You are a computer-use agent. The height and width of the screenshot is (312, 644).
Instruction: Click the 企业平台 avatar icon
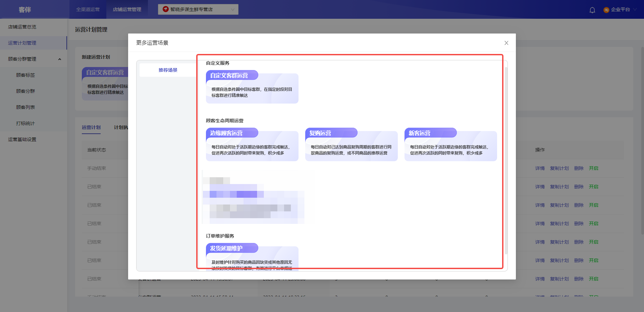coord(606,10)
